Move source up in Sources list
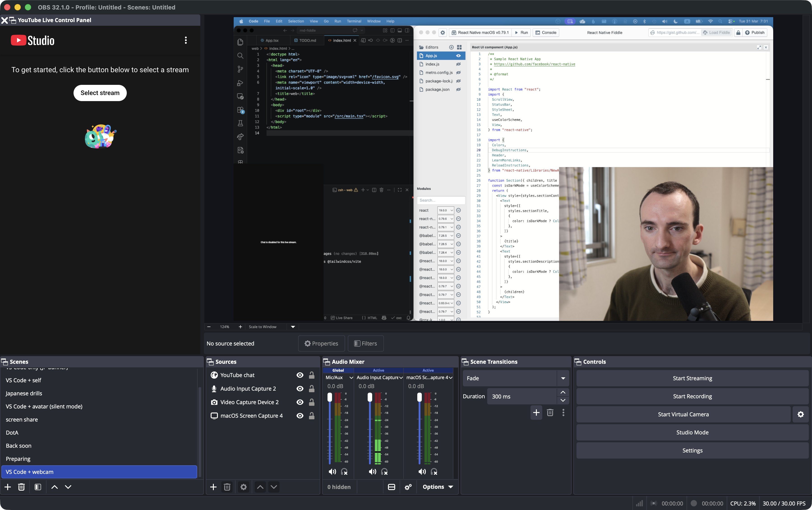 [x=260, y=487]
